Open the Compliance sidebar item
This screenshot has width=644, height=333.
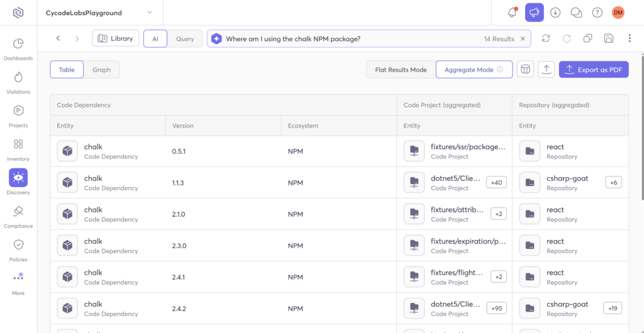[18, 217]
